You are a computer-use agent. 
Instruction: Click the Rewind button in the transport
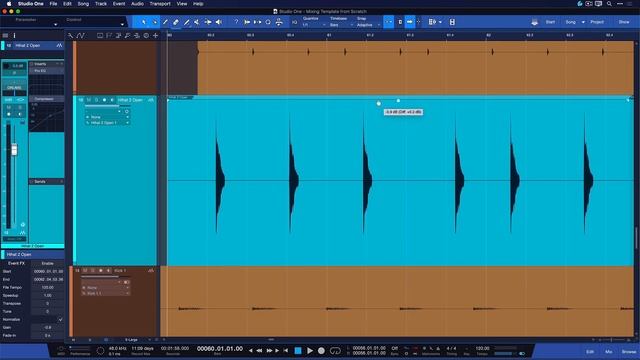point(259,351)
